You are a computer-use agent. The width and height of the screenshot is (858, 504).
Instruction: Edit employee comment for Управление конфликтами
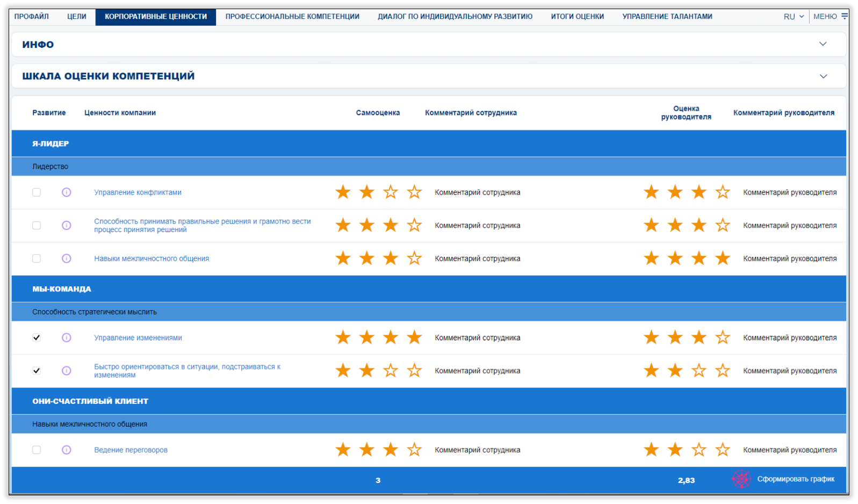[478, 192]
